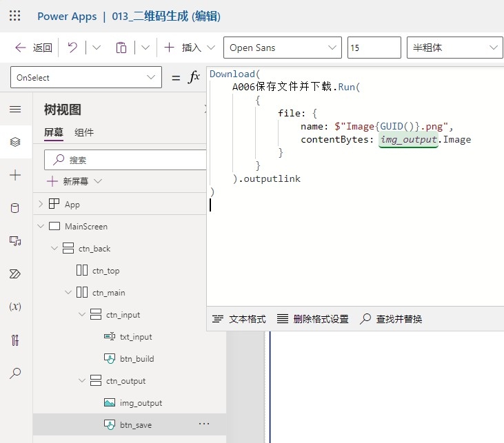This screenshot has width=504, height=443.
Task: Expand the hamburger navigation menu
Action: [x=15, y=110]
